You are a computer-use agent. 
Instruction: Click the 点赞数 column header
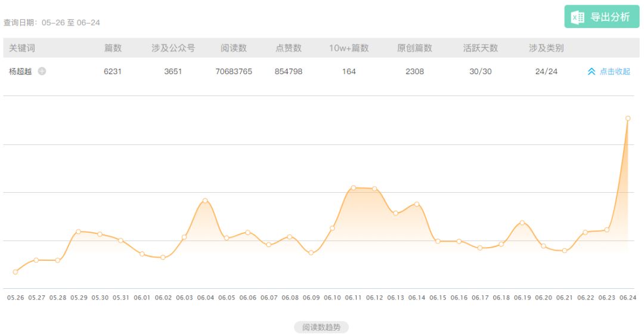click(288, 48)
